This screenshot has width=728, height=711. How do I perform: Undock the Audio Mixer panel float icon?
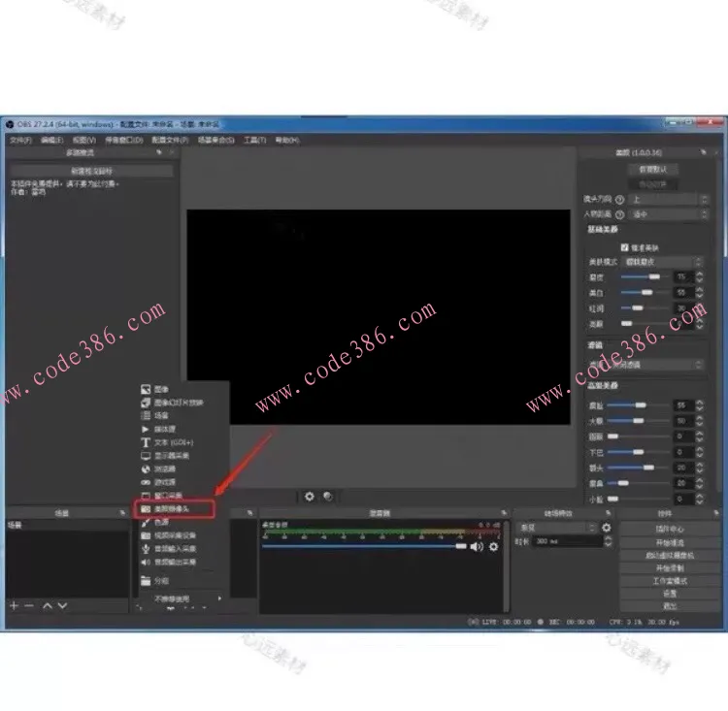[504, 513]
